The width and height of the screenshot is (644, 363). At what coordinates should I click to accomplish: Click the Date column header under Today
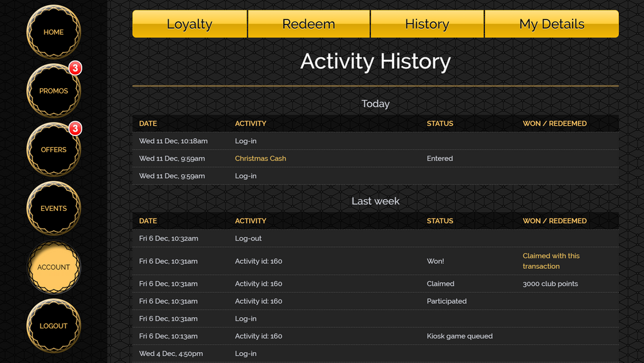click(x=148, y=123)
